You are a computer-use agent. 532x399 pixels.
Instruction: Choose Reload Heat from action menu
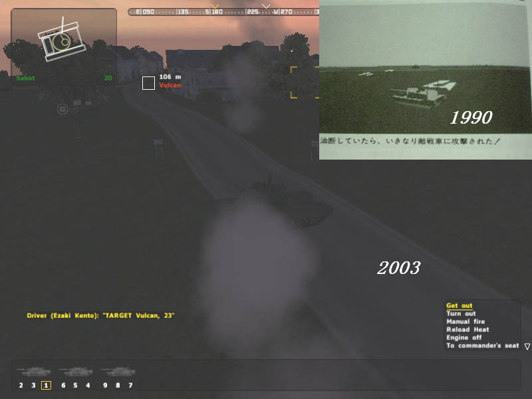pos(467,330)
